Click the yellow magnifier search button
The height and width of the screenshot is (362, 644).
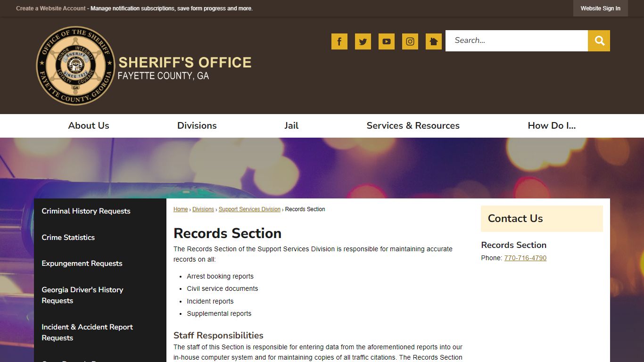[x=599, y=41]
